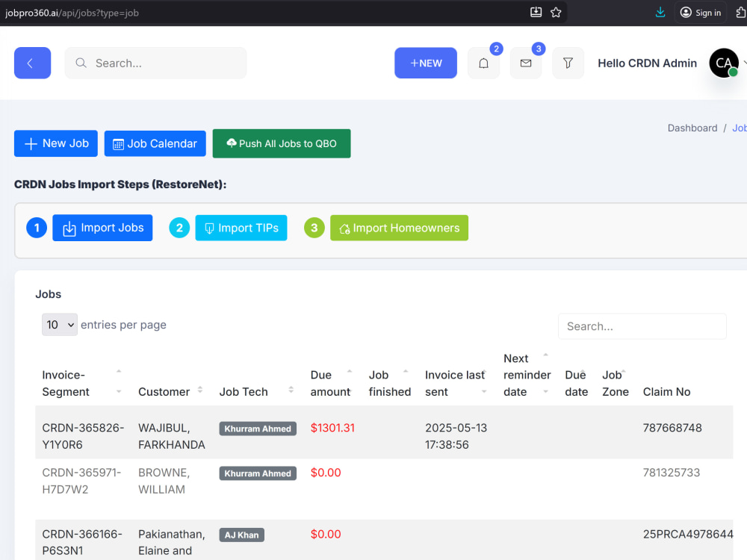The width and height of the screenshot is (747, 560).
Task: Sort by Invoice-Segment column
Action: coord(81,383)
